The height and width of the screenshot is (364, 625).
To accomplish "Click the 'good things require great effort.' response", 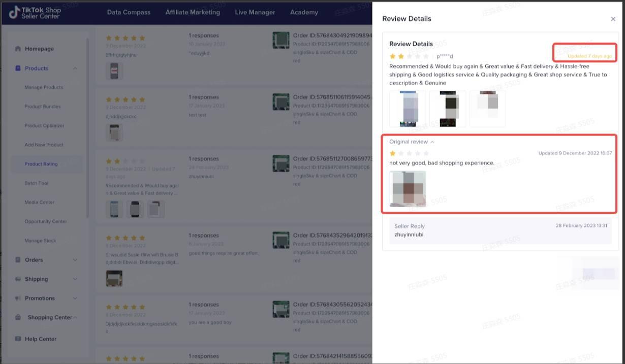I will pyautogui.click(x=224, y=253).
